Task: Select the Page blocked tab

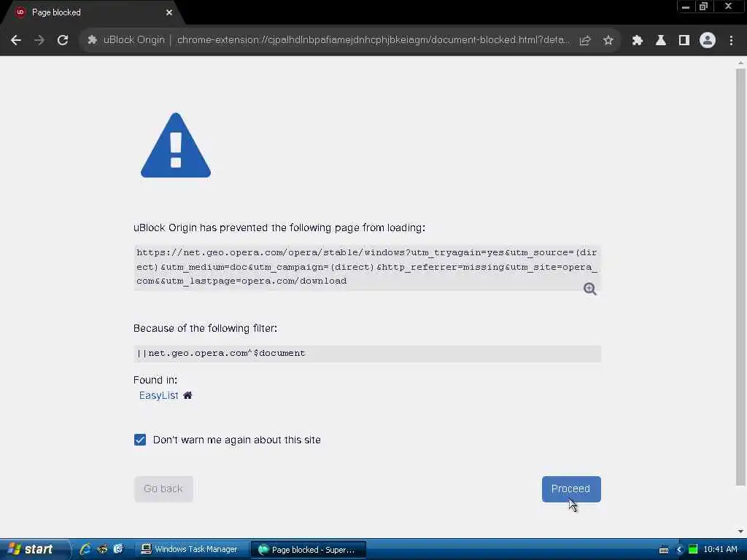Action: coord(93,12)
